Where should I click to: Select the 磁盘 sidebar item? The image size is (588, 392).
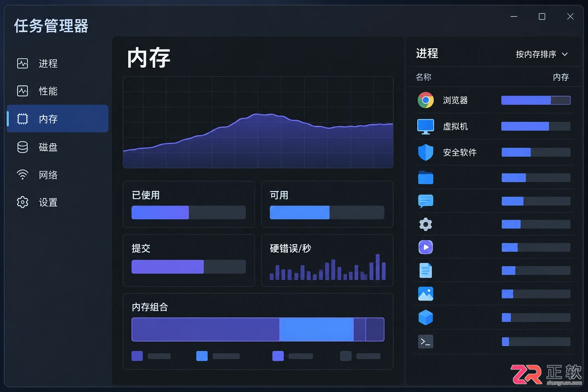58,147
